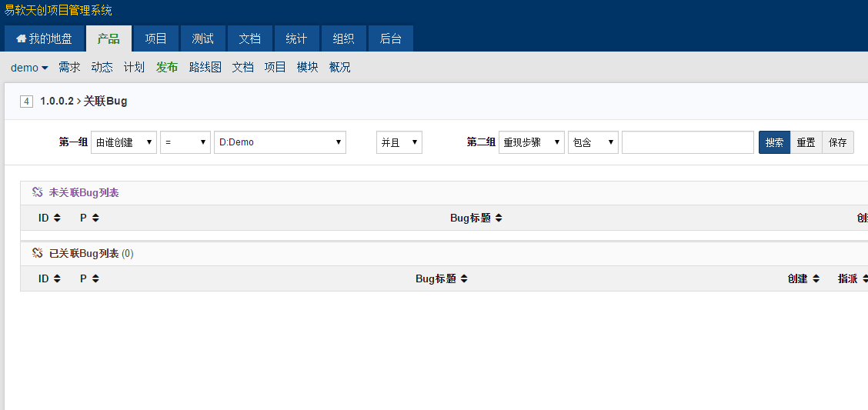
Task: Click the 易软天创项目管理系统 title
Action: [x=58, y=10]
